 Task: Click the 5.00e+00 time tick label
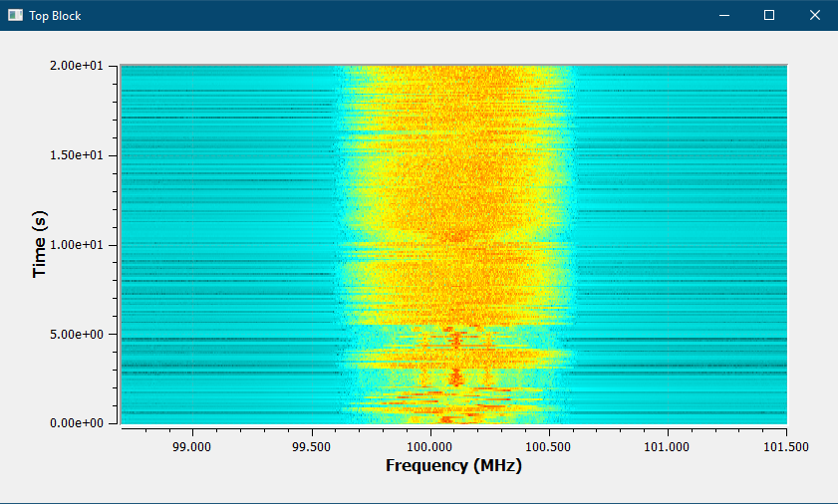[x=82, y=335]
